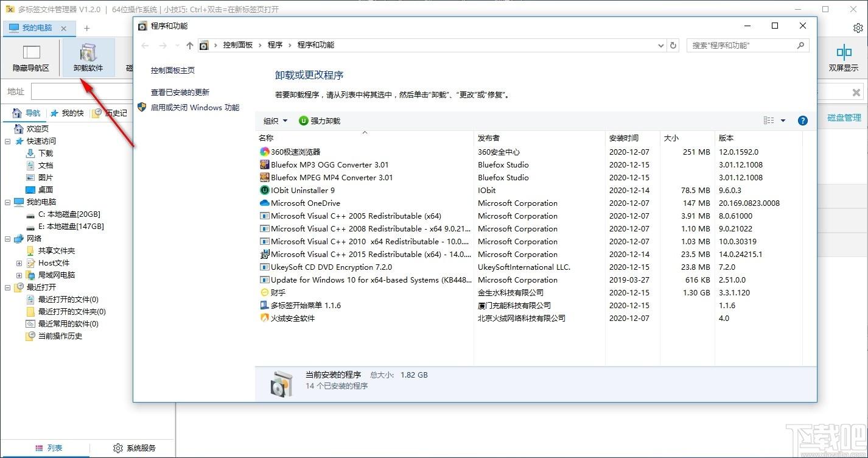Close the 我的电脑 tab
The width and height of the screenshot is (868, 458).
64,29
